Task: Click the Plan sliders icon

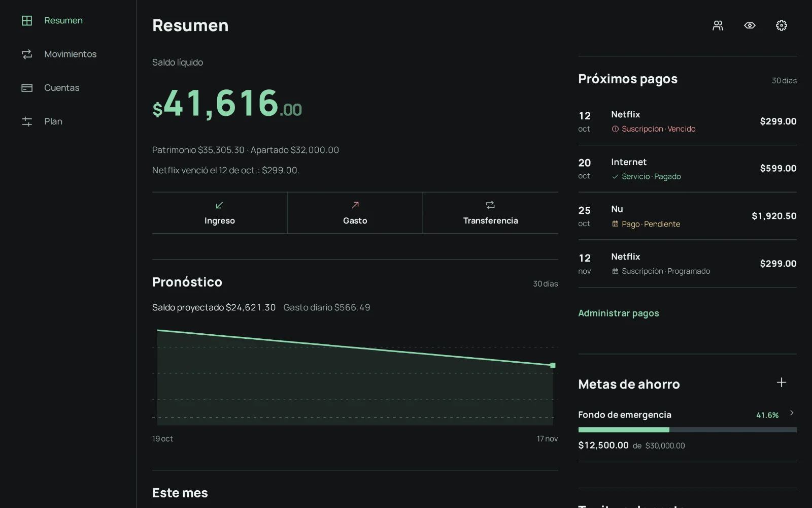Action: pos(27,121)
